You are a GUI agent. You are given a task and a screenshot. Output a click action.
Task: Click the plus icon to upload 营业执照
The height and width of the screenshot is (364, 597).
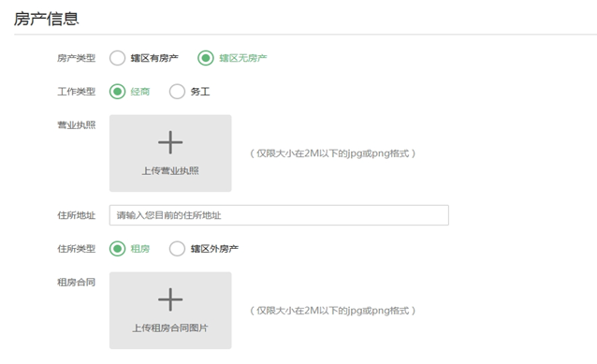coord(170,142)
